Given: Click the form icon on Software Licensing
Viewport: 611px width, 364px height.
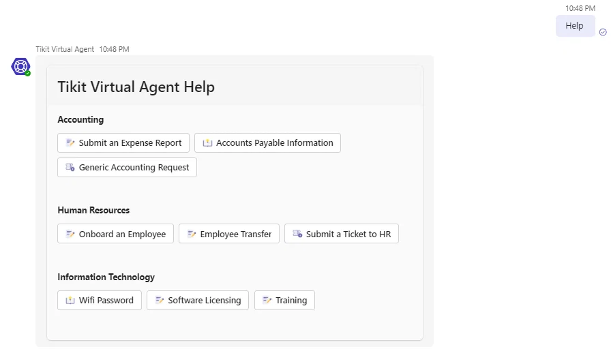Looking at the screenshot, I should [x=160, y=300].
